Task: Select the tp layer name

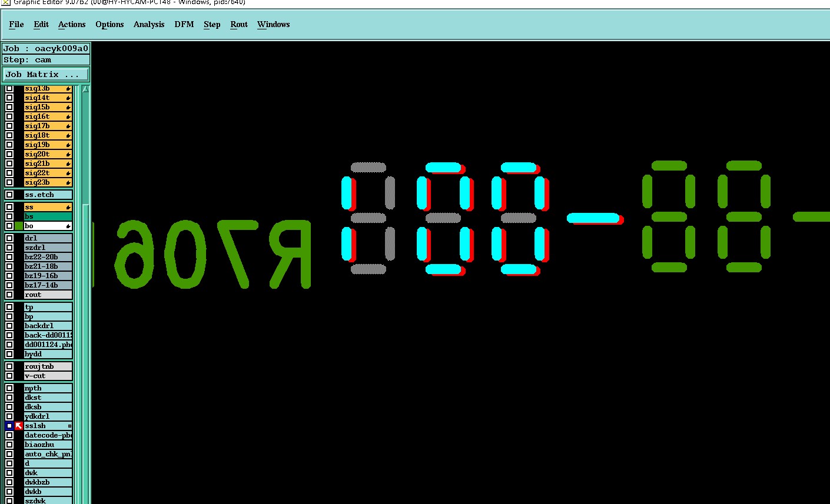Action: [x=48, y=307]
